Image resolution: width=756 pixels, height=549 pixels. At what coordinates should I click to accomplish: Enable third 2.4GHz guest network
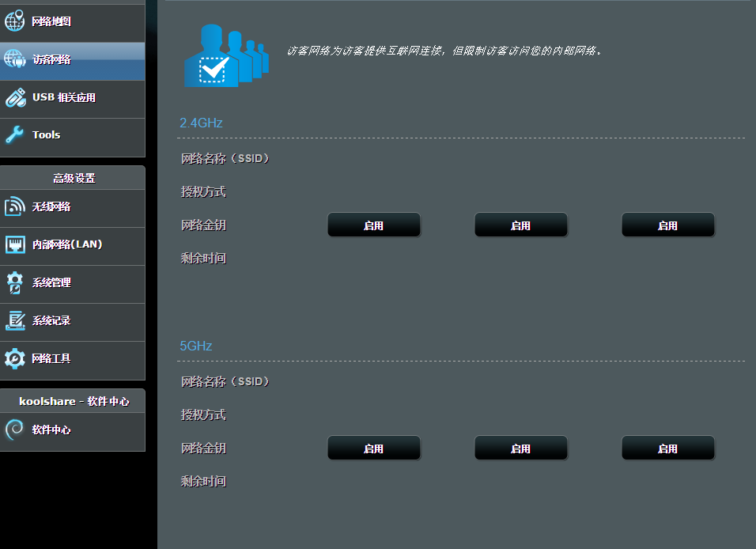point(667,225)
